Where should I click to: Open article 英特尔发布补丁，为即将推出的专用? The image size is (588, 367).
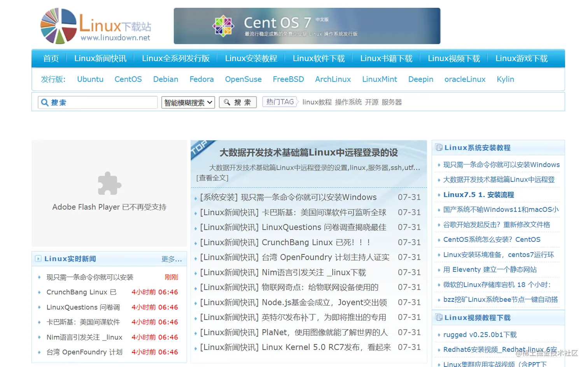(x=324, y=318)
